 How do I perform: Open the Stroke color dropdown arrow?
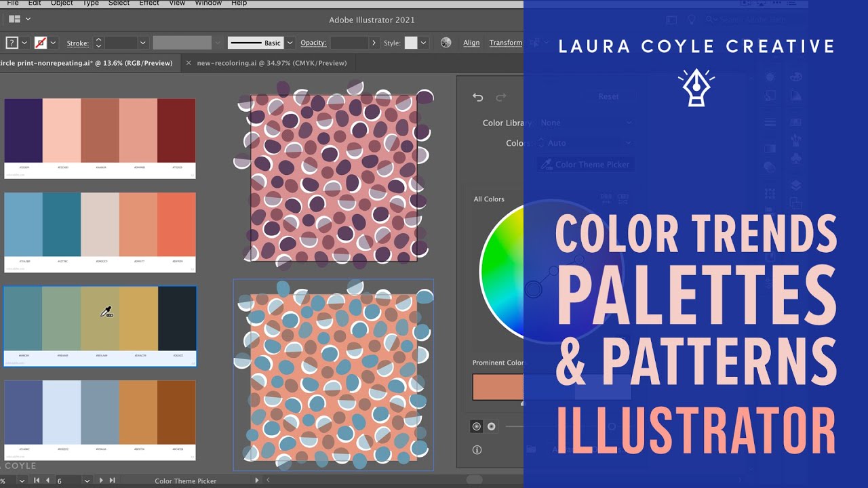(53, 43)
